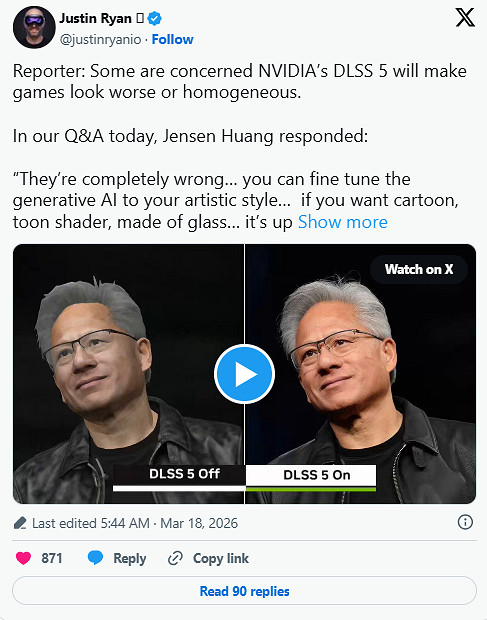This screenshot has height=620, width=487.
Task: Click Copy link text
Action: 221,558
